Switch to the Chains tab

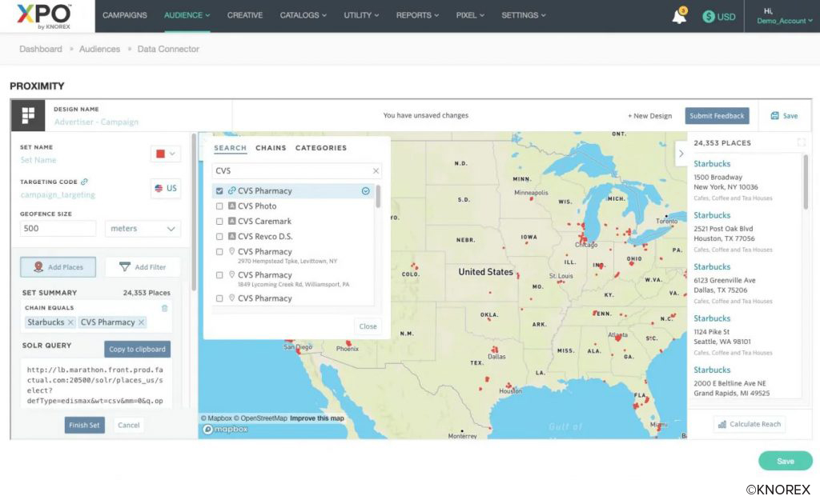pyautogui.click(x=271, y=148)
